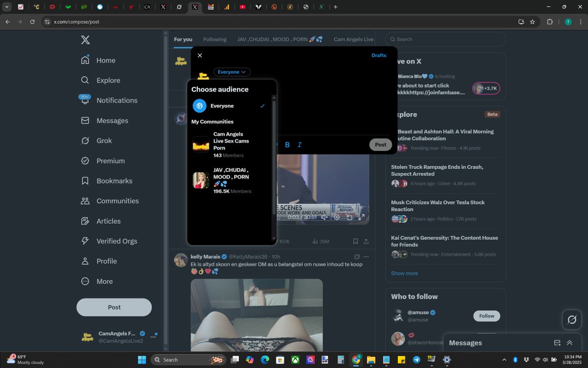Click Show more under Explore
Viewport: 588px width, 368px height.
404,273
